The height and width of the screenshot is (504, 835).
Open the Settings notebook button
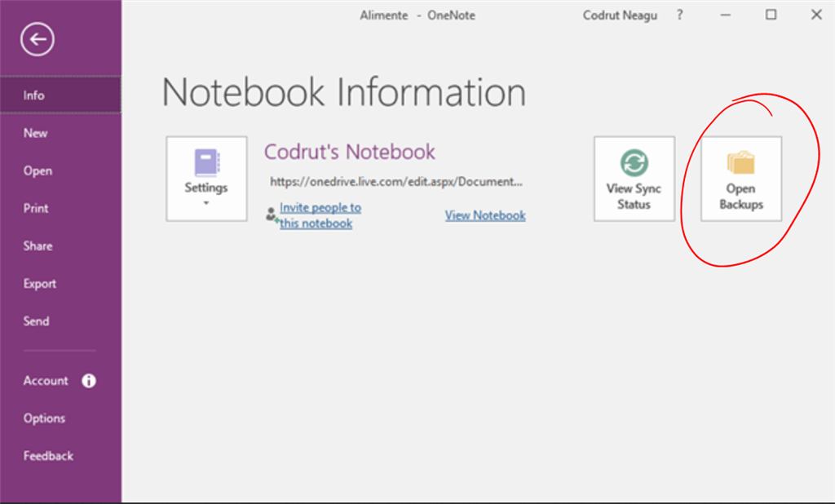206,179
